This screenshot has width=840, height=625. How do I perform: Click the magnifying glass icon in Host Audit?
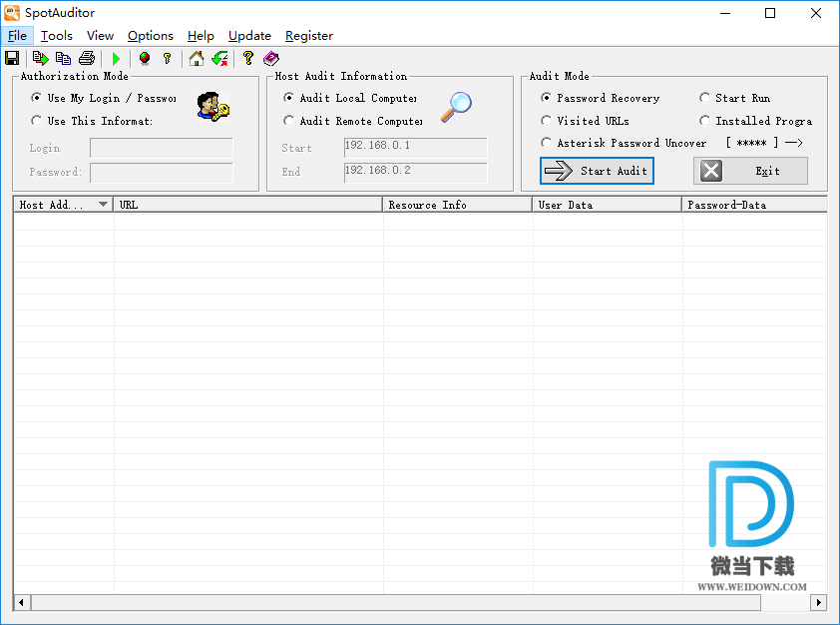[457, 108]
